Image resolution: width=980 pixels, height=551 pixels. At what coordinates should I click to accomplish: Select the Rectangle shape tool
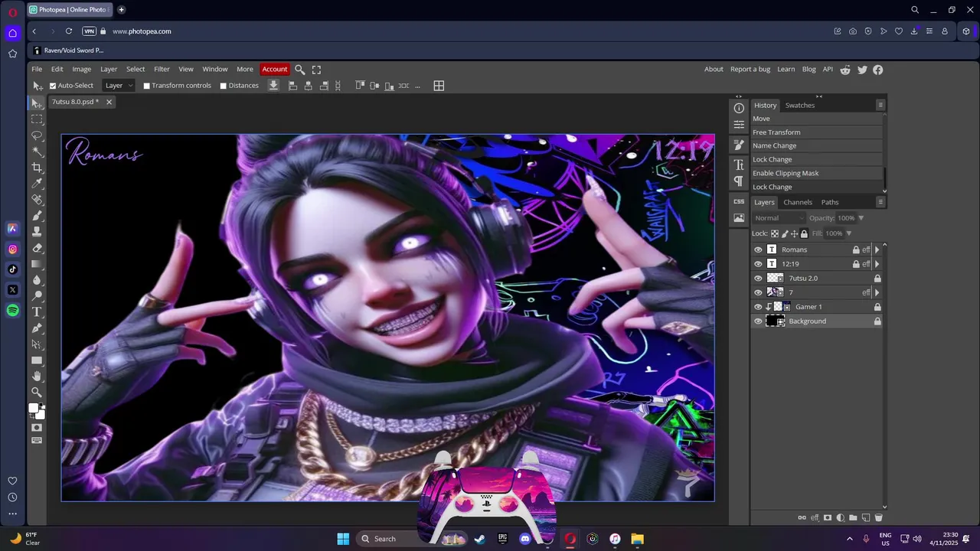click(37, 360)
